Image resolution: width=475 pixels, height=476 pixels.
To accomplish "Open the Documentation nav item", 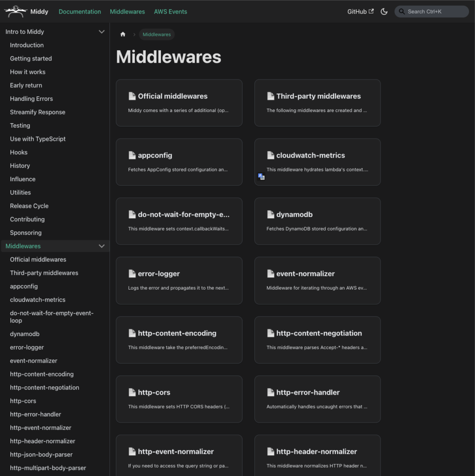I will [x=80, y=12].
